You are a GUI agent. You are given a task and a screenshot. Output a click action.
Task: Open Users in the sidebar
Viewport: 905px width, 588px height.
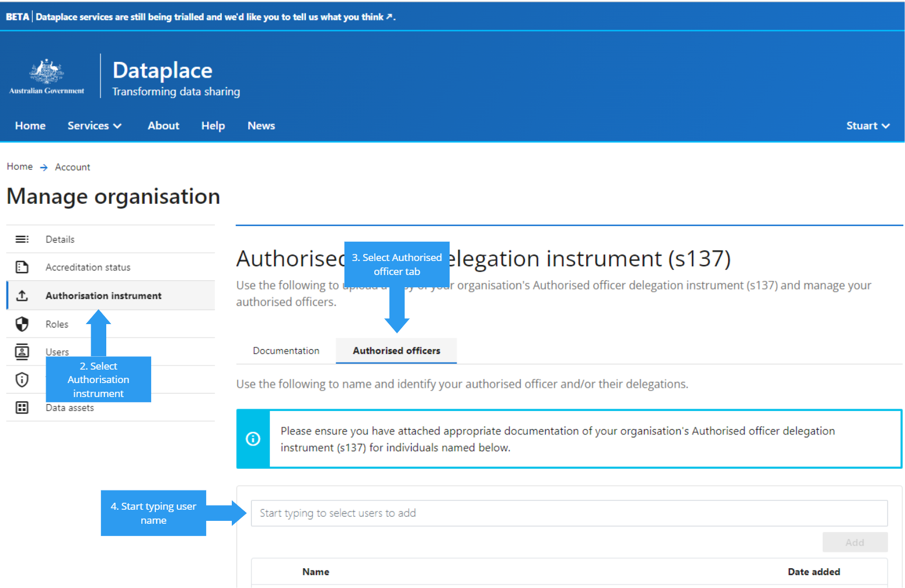point(111,352)
